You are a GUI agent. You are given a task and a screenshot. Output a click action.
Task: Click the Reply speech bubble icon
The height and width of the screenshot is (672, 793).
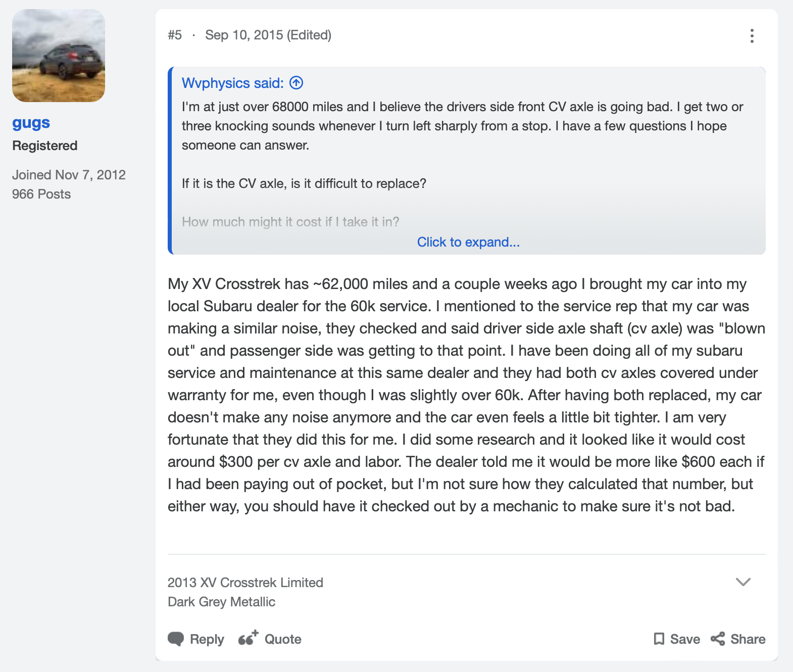[176, 639]
